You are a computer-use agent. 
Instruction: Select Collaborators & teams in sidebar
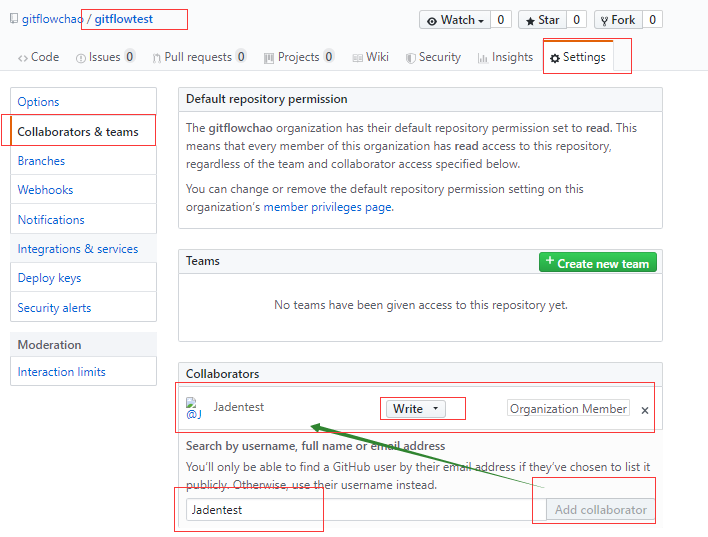point(84,131)
